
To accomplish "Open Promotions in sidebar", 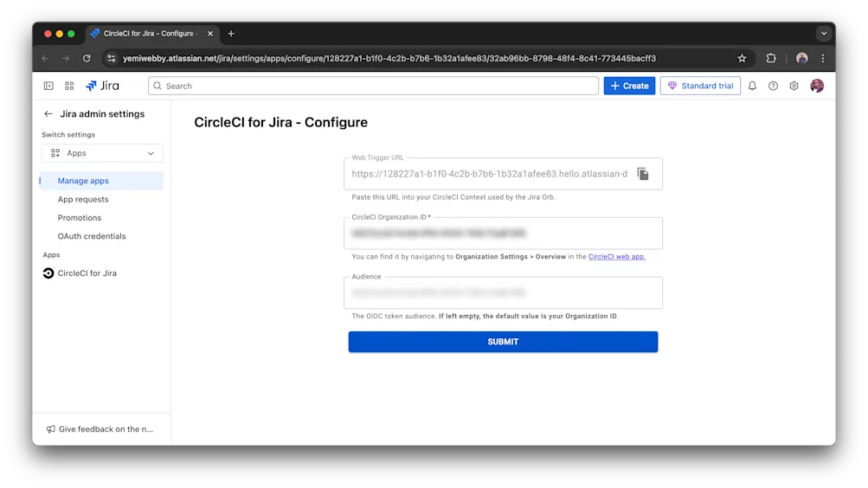I will click(x=79, y=218).
